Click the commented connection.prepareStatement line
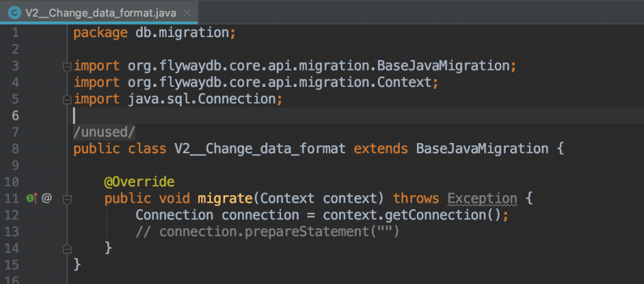 [267, 232]
